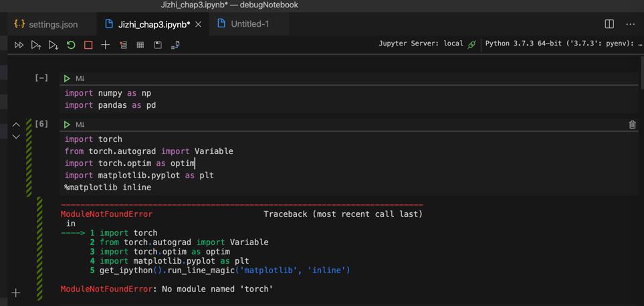This screenshot has height=306, width=644.
Task: Run cells above the current cell
Action: click(x=36, y=46)
